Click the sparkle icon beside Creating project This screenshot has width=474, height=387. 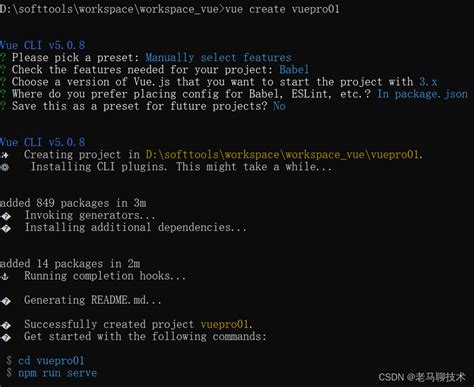(x=5, y=155)
